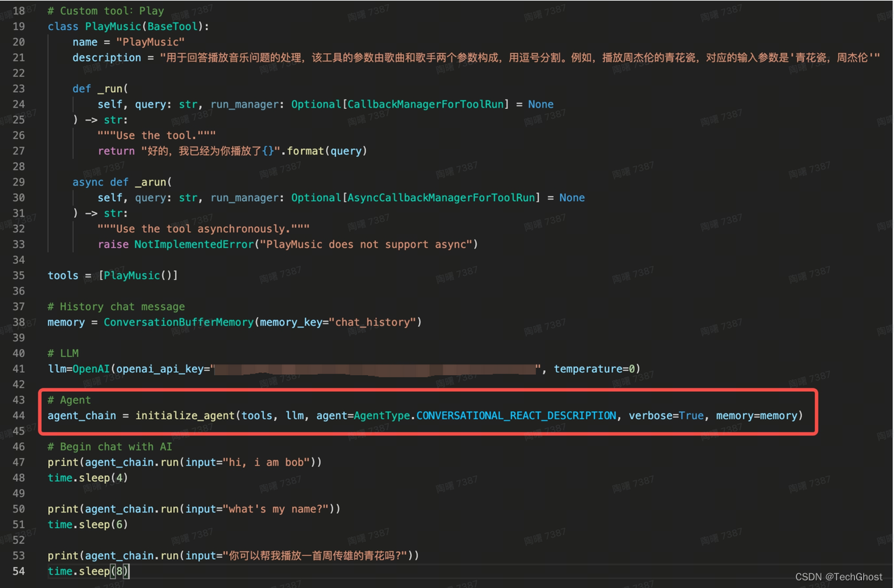Click the '# Agent' comment on line 43

coord(69,400)
